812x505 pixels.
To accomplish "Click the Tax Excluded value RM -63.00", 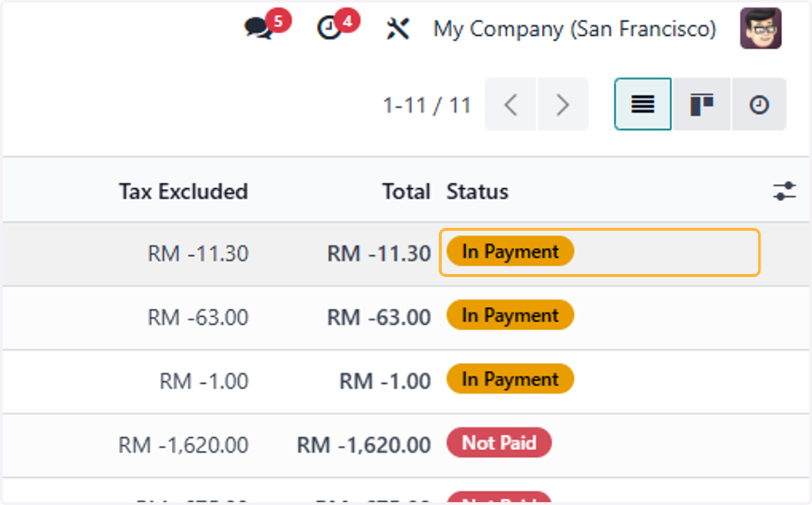I will coord(198,317).
